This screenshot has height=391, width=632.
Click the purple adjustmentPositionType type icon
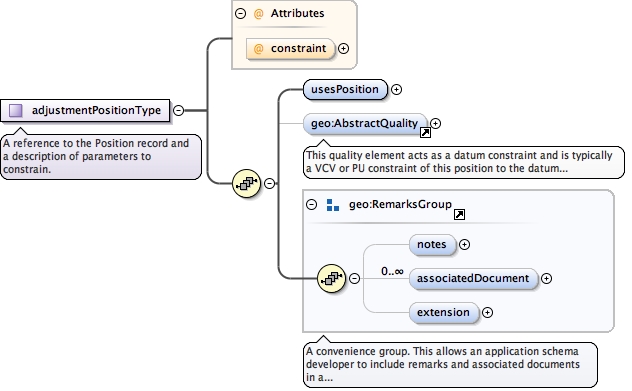pyautogui.click(x=16, y=110)
